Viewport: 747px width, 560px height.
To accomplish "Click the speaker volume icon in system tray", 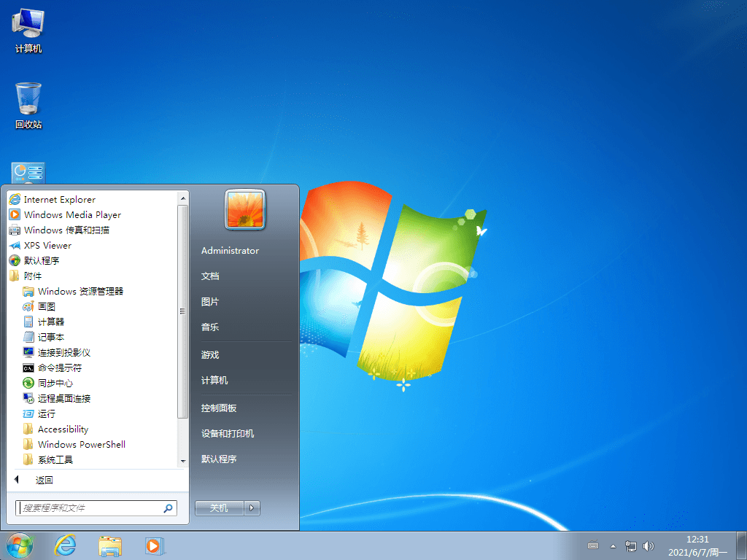I will (649, 545).
